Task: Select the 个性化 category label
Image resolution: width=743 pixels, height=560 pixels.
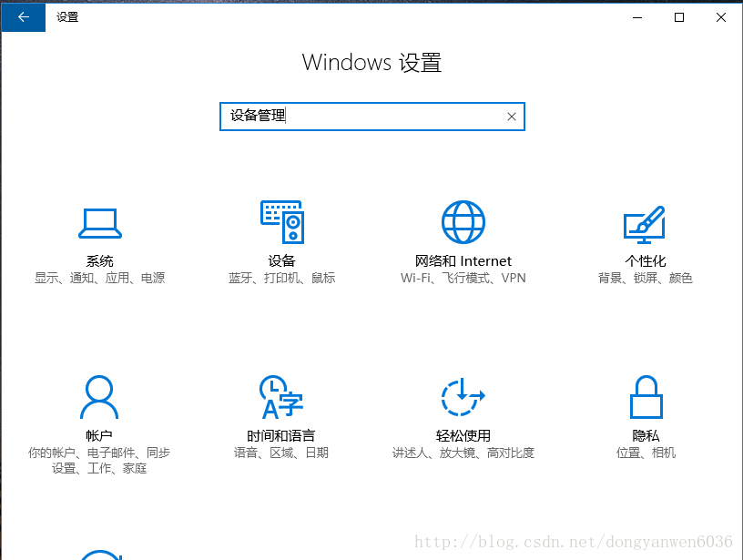Action: click(x=646, y=261)
